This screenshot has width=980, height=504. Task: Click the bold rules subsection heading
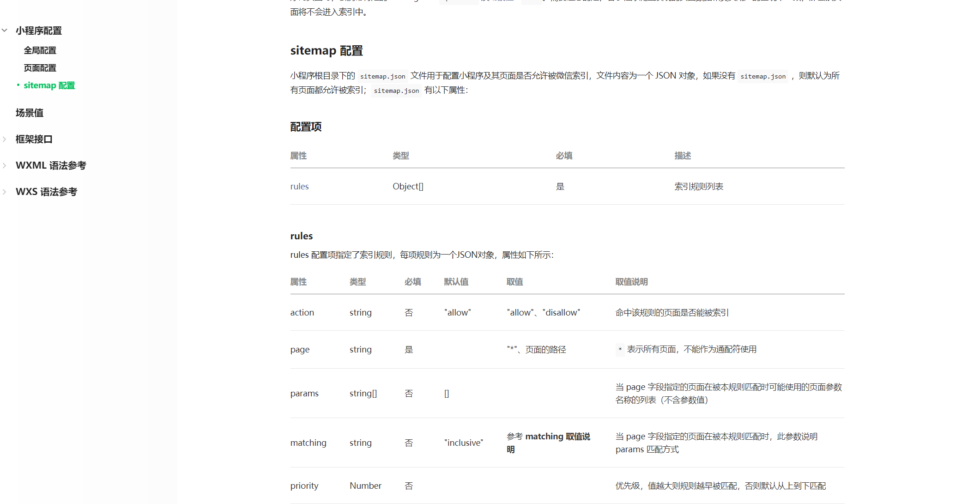coord(301,236)
